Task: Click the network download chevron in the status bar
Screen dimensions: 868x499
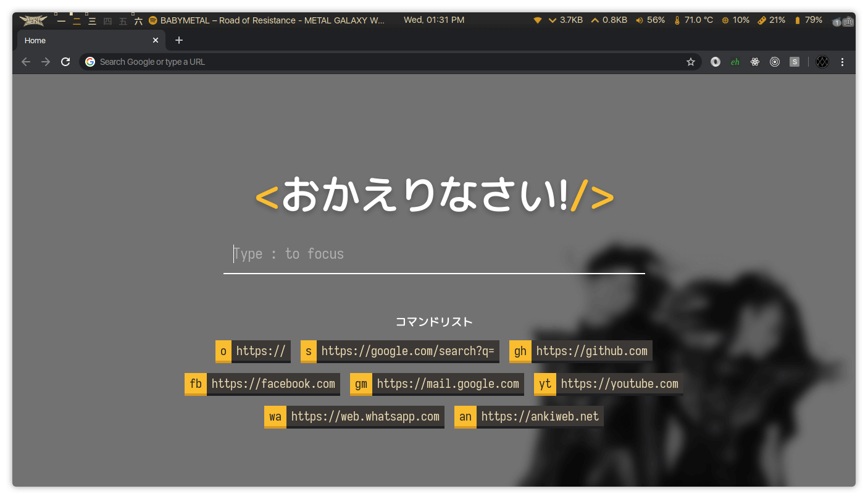Action: pyautogui.click(x=551, y=20)
